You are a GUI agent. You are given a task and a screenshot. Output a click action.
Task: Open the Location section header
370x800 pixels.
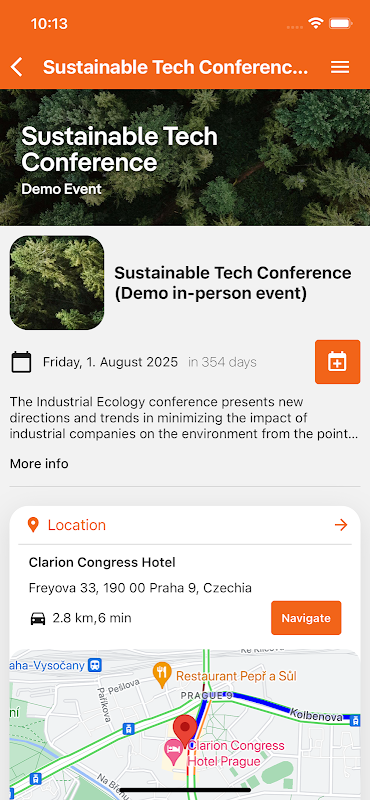pos(185,525)
